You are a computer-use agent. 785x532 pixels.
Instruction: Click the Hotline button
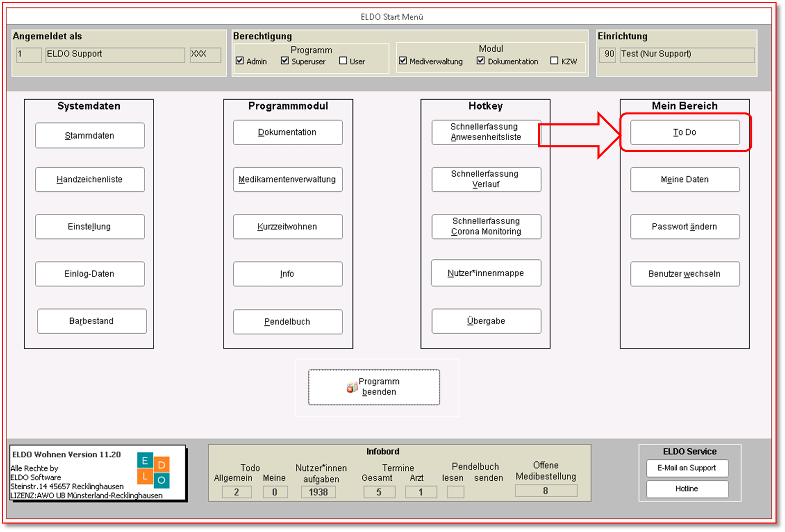687,489
